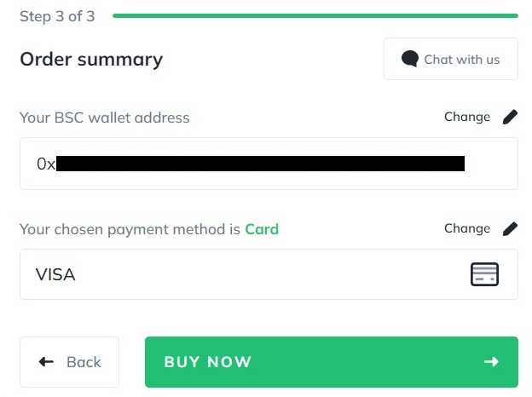Screen dimensions: 532x397
Task: Click pencil icon beside payment method Change
Action: (x=510, y=228)
